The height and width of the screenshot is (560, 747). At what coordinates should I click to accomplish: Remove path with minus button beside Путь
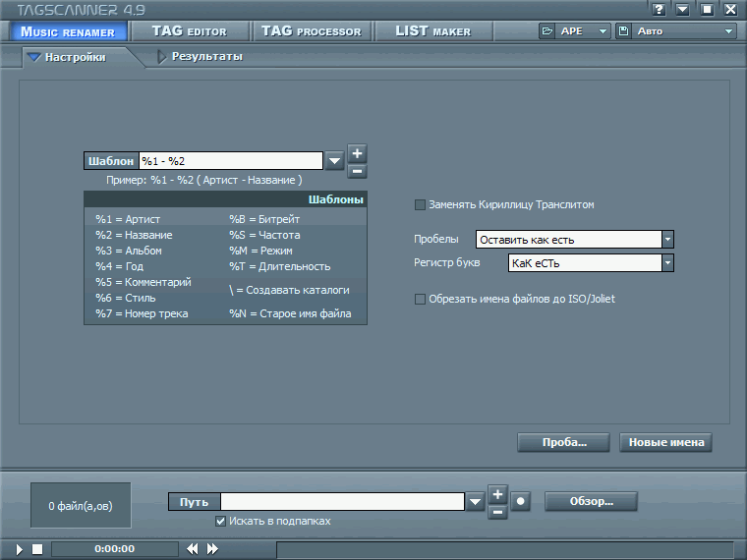(x=497, y=513)
